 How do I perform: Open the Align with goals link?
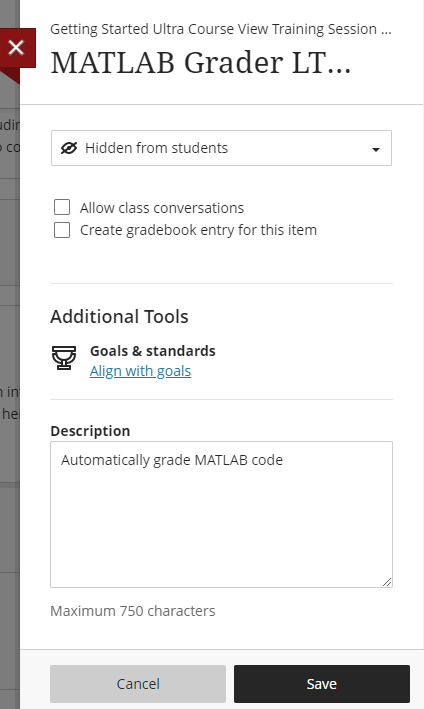tap(140, 371)
